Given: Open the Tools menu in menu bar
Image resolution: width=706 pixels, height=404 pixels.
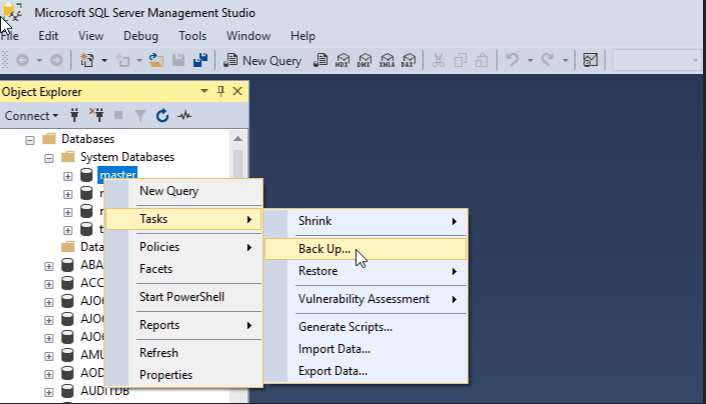Looking at the screenshot, I should point(192,35).
